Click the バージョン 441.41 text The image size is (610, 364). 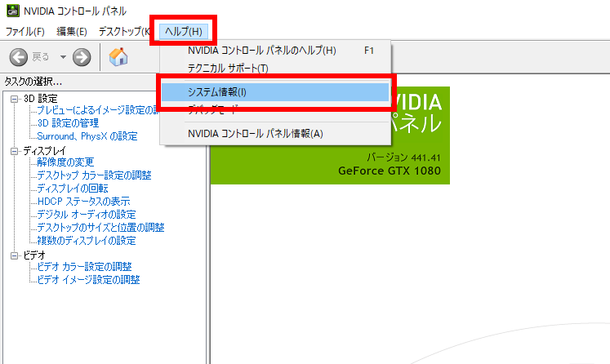[x=403, y=158]
